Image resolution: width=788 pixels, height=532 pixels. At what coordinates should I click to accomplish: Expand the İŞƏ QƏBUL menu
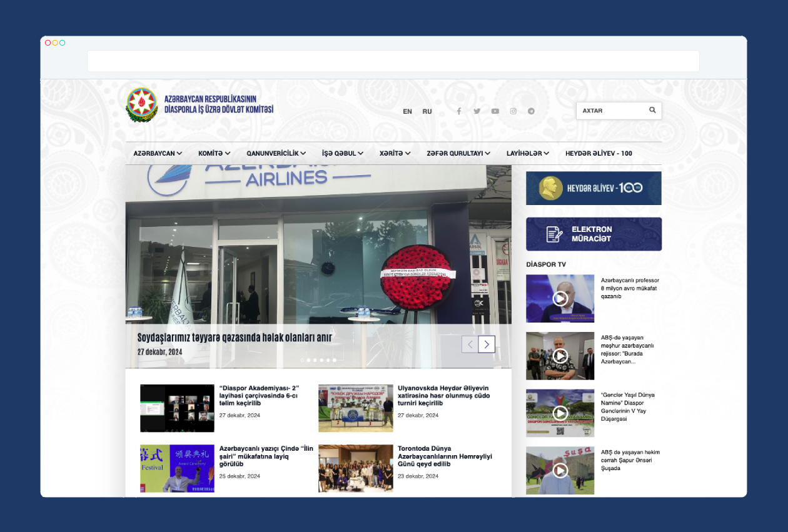(343, 153)
